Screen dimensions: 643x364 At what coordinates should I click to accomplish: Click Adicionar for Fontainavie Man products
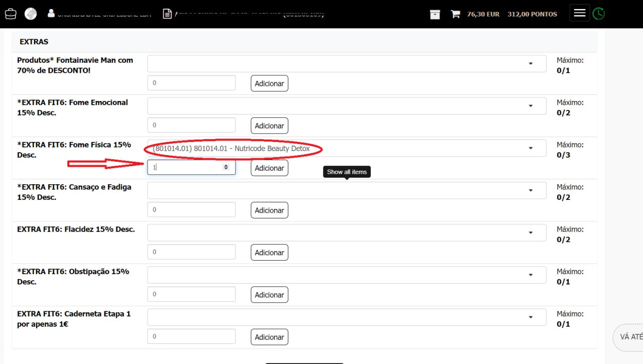tap(269, 83)
